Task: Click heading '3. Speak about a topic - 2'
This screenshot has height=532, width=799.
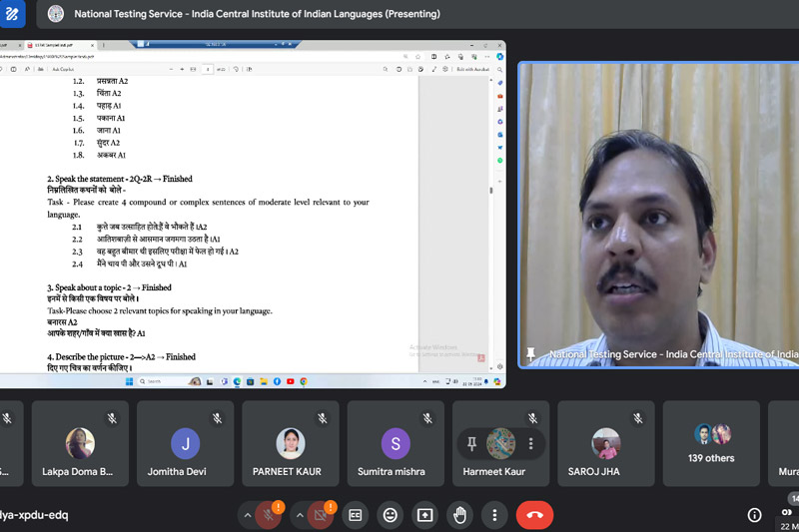Action: click(89, 287)
